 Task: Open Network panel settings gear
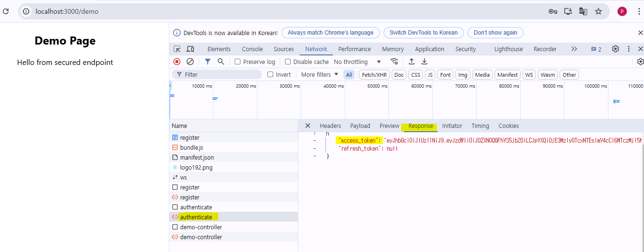coord(640,62)
